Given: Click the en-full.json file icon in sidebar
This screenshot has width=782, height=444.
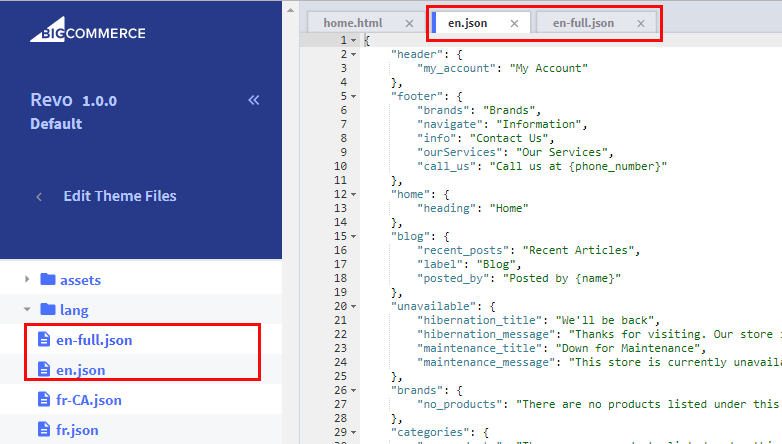Looking at the screenshot, I should 43,340.
